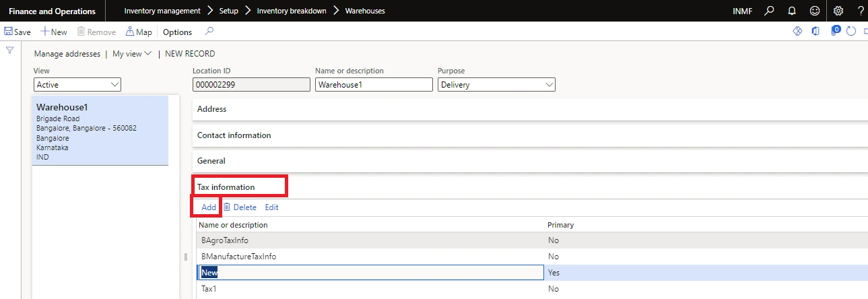
Task: Sort by Name or description column header
Action: tap(234, 225)
